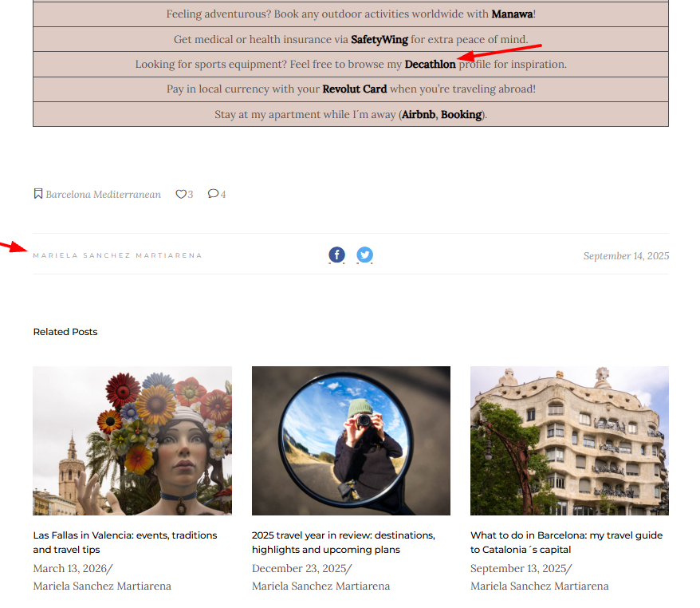Image resolution: width=700 pixels, height=608 pixels.
Task: Open the Booking apartment link
Action: (461, 115)
